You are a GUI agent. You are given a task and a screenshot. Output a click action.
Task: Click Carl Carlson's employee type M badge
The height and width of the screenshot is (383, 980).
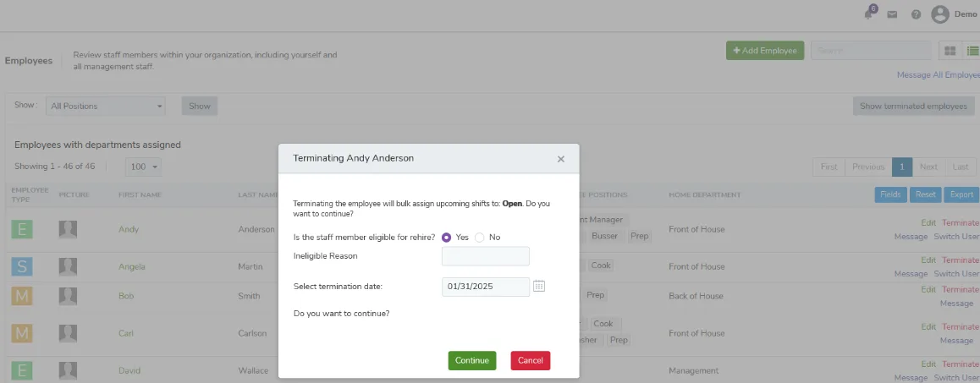click(21, 333)
